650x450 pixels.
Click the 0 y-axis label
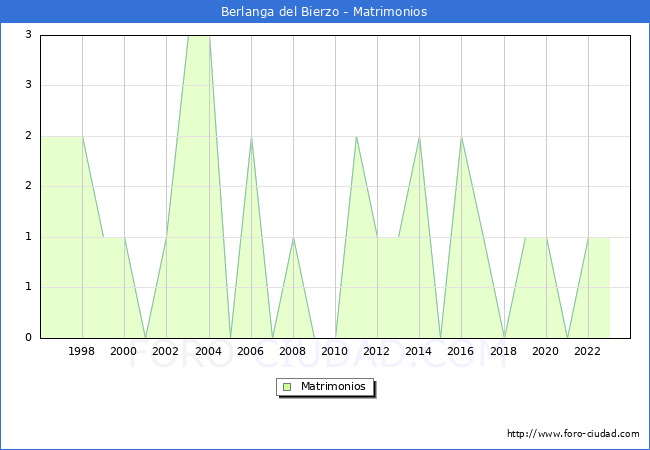[28, 337]
